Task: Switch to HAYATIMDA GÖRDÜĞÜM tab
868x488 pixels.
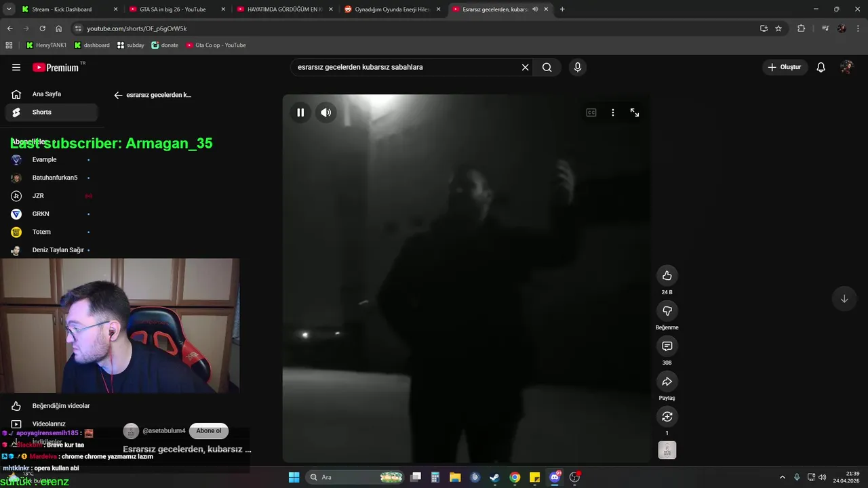Action: click(x=283, y=9)
